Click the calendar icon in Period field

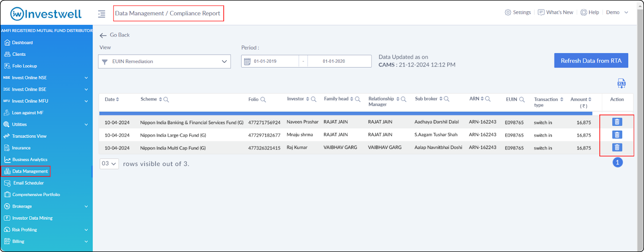247,61
